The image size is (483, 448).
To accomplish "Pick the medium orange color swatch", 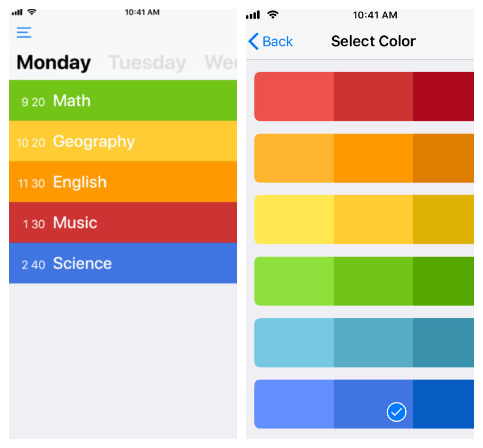I will 373,158.
